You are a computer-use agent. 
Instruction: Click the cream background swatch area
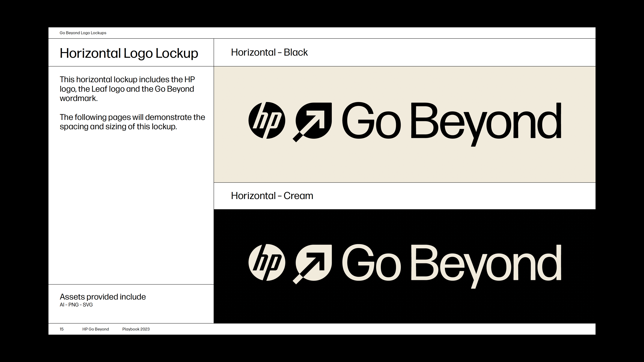[x=404, y=162]
